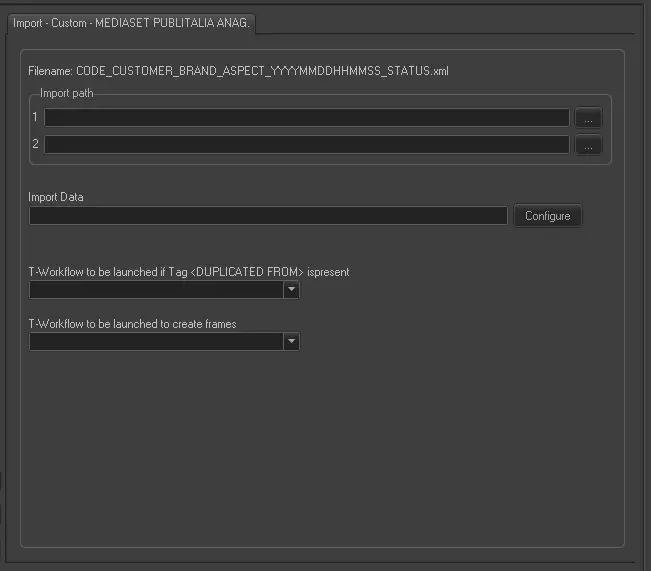Image resolution: width=651 pixels, height=571 pixels.
Task: Click the row number 2 label
Action: [x=35, y=145]
